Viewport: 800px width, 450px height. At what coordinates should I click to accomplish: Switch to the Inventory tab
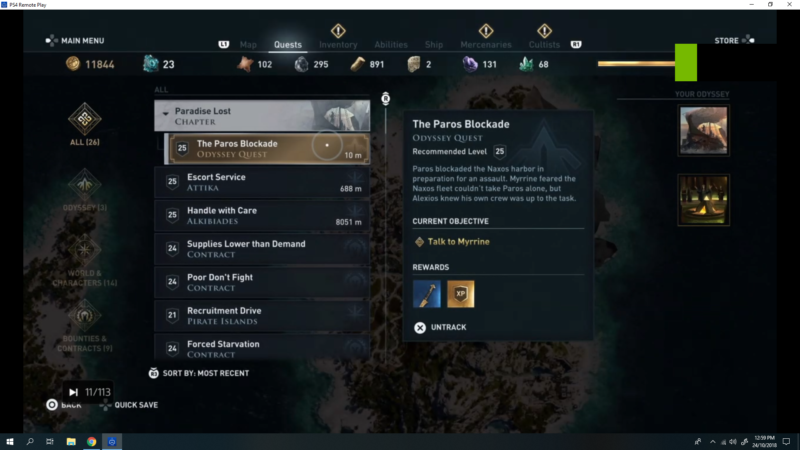(338, 44)
